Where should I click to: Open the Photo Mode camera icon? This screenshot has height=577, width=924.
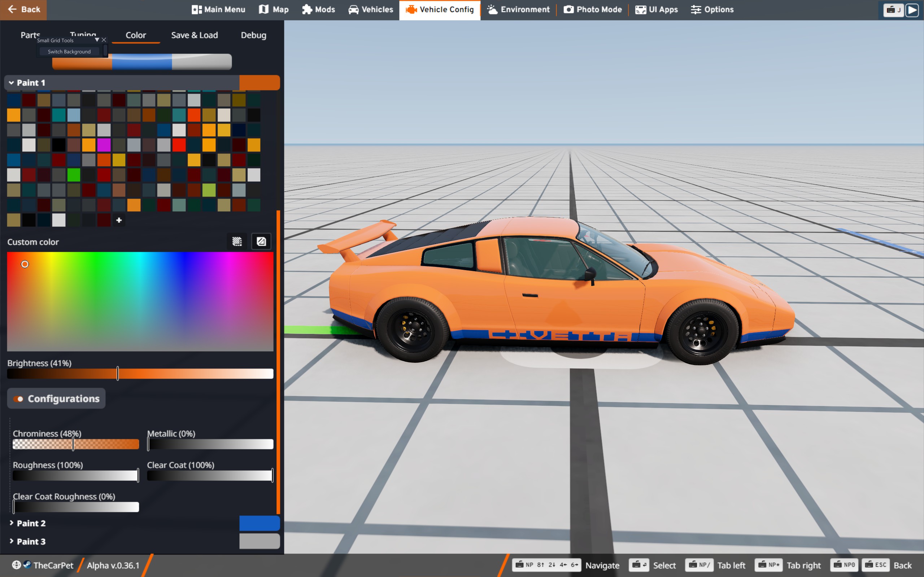[568, 9]
